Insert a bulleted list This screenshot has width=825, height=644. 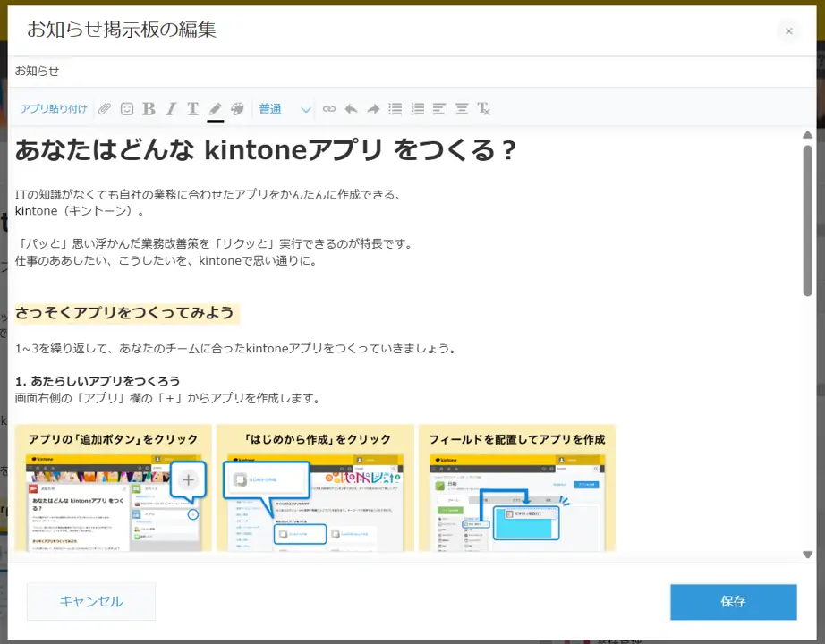point(395,109)
